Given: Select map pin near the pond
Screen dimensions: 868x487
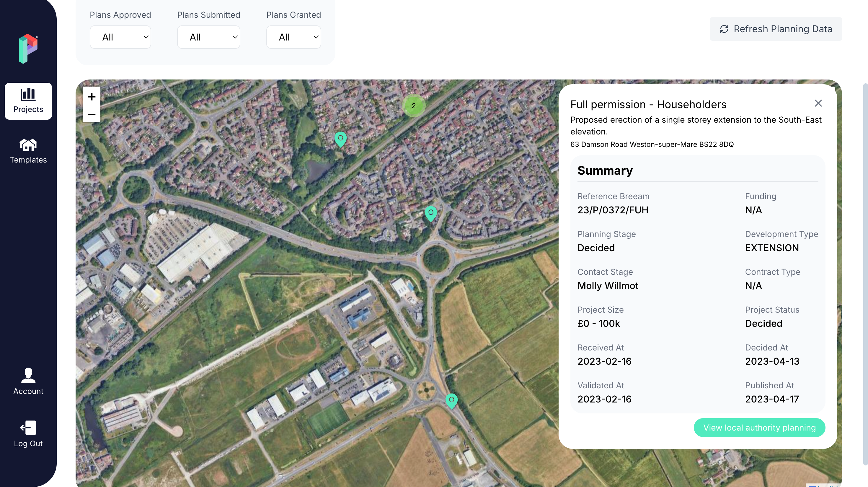Looking at the screenshot, I should (340, 139).
